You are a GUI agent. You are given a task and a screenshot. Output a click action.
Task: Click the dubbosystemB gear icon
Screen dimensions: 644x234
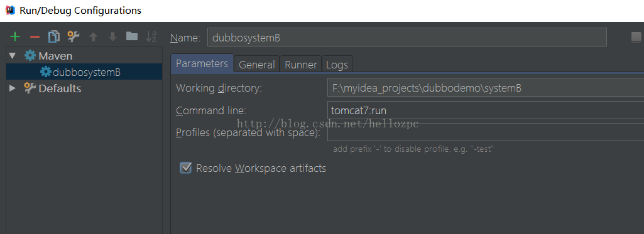coord(45,72)
